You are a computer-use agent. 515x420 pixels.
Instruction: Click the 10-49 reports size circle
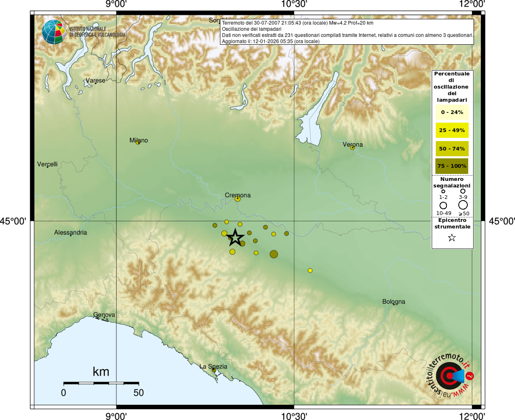click(443, 205)
